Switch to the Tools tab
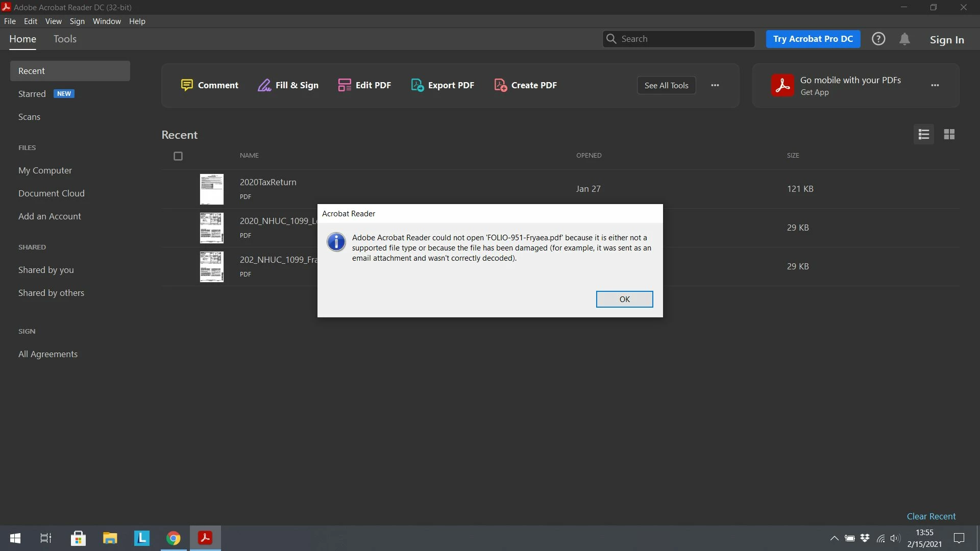Image resolution: width=980 pixels, height=551 pixels. click(65, 39)
